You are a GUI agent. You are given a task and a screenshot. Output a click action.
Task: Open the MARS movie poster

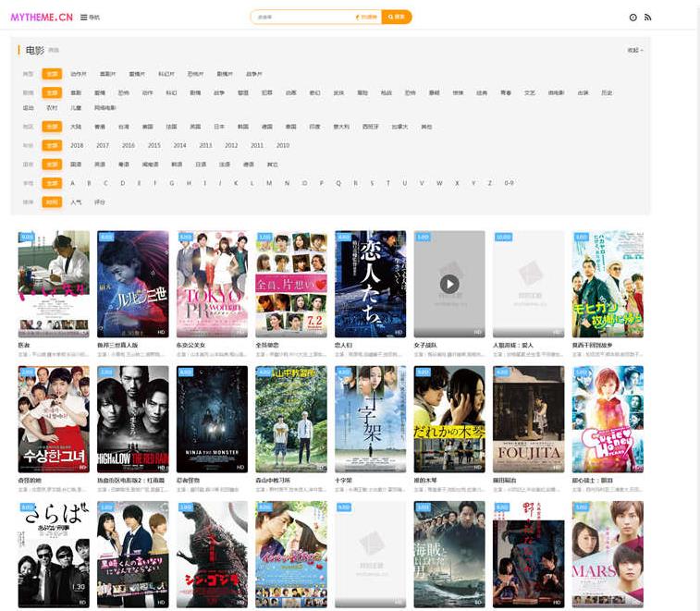pos(608,553)
